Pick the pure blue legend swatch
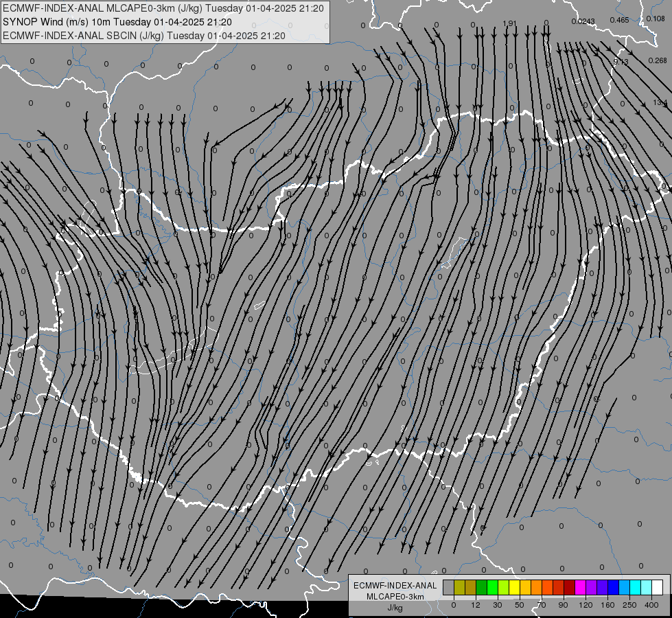Image resolution: width=672 pixels, height=618 pixels. [613, 587]
